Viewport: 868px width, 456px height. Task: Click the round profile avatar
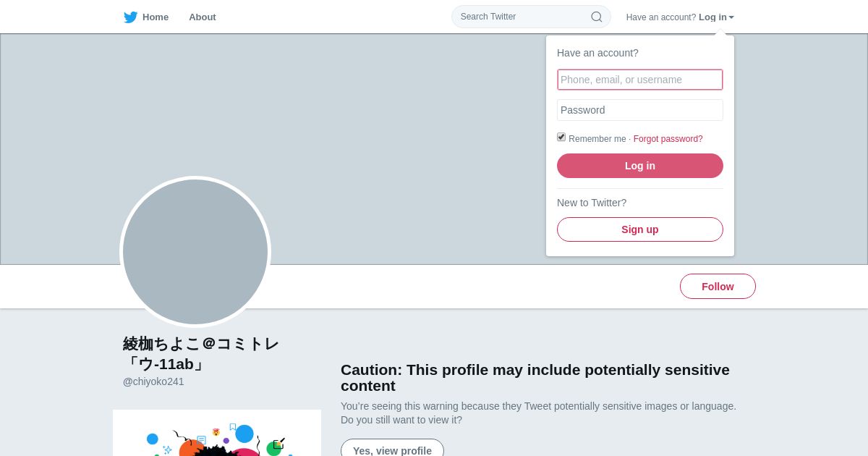195,252
